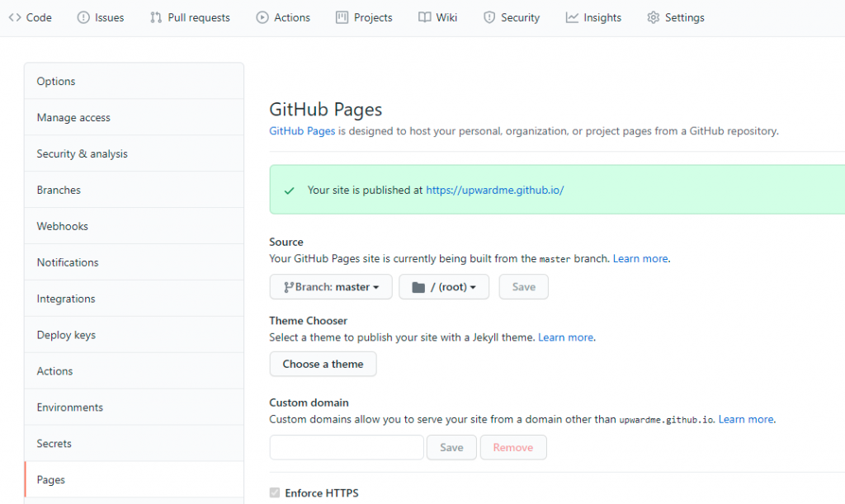Click Learn more under Source
This screenshot has width=845, height=504.
tap(640, 258)
